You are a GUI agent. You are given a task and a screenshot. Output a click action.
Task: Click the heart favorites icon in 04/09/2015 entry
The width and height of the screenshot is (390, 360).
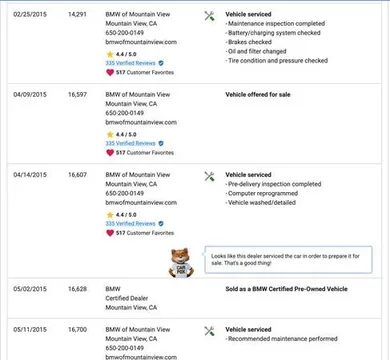(110, 153)
